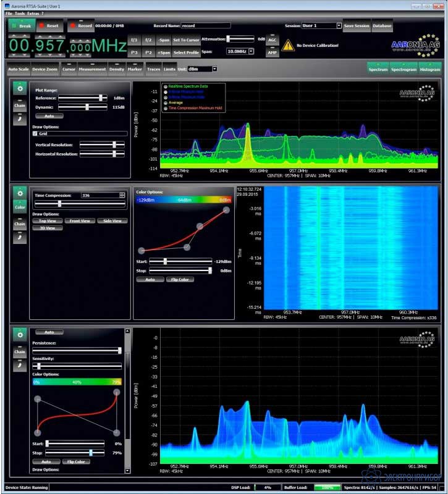
Task: Toggle the AGC attenuation button
Action: tap(273, 39)
